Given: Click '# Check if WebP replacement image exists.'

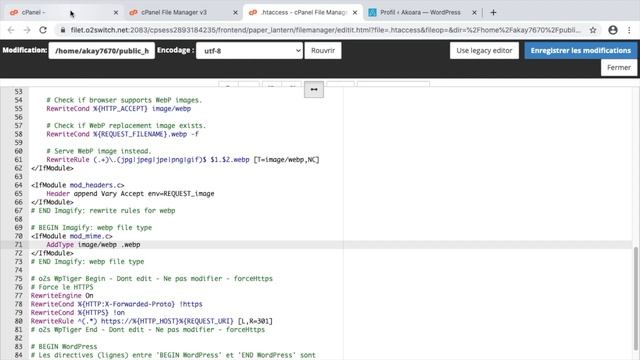Looking at the screenshot, I should click(x=126, y=126).
